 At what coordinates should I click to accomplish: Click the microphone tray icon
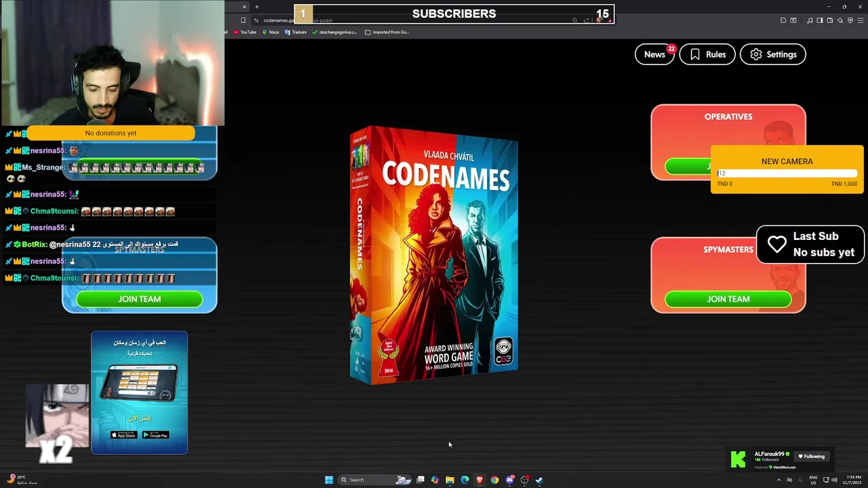800,480
